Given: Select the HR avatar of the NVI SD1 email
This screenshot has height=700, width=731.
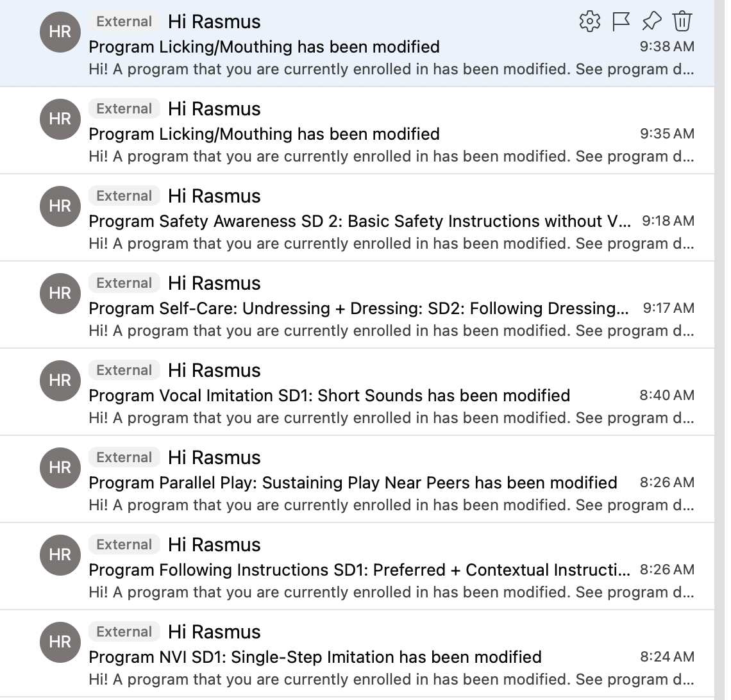Looking at the screenshot, I should point(60,642).
